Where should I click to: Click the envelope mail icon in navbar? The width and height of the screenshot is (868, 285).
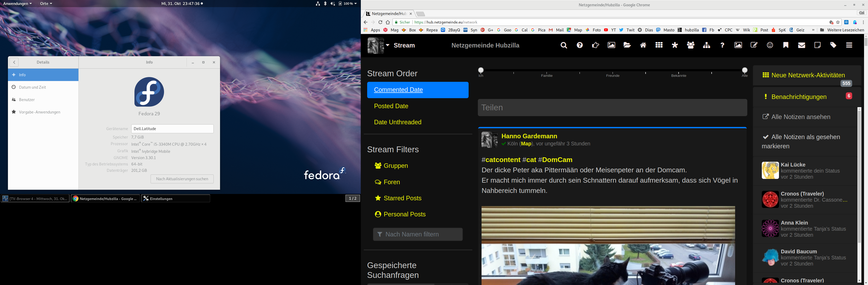pyautogui.click(x=801, y=45)
